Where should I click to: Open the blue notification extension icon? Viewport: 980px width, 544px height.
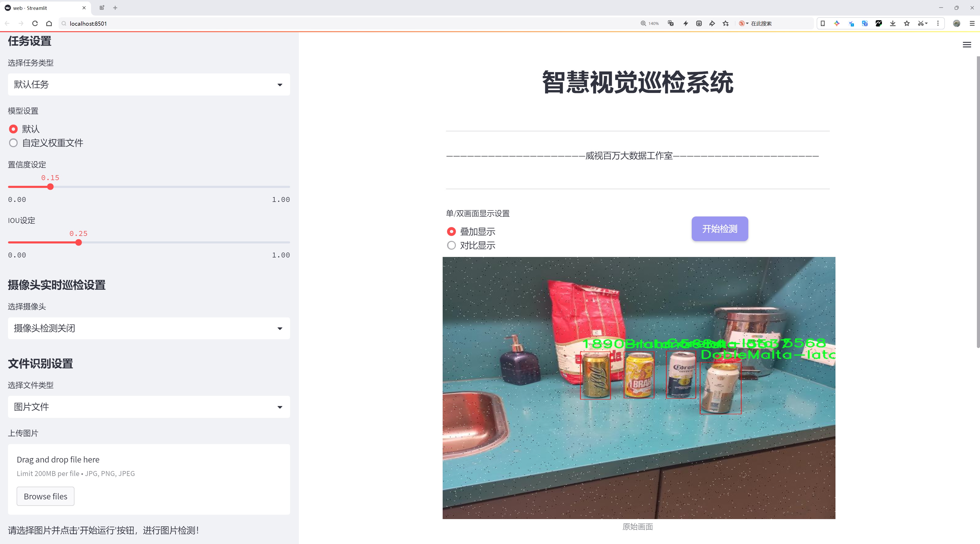pos(851,24)
